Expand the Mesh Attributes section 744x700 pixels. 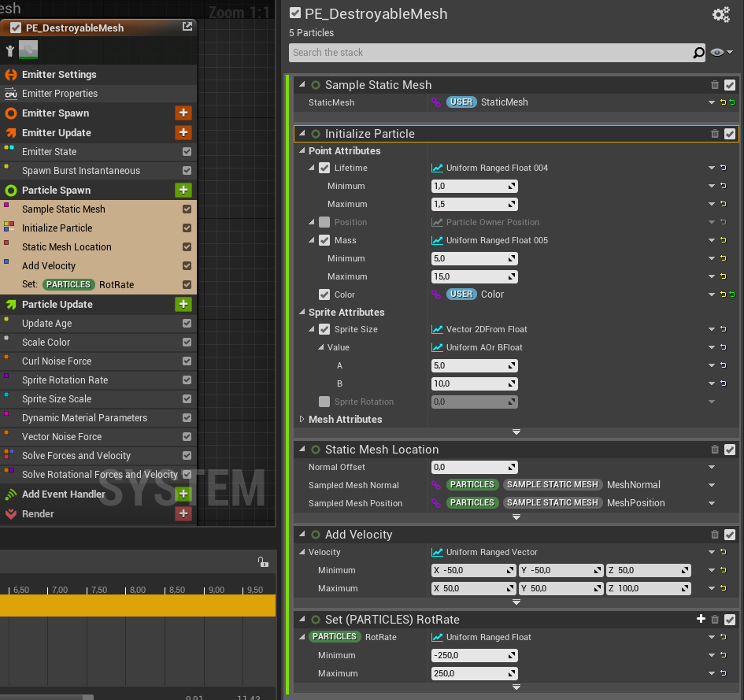tap(302, 420)
